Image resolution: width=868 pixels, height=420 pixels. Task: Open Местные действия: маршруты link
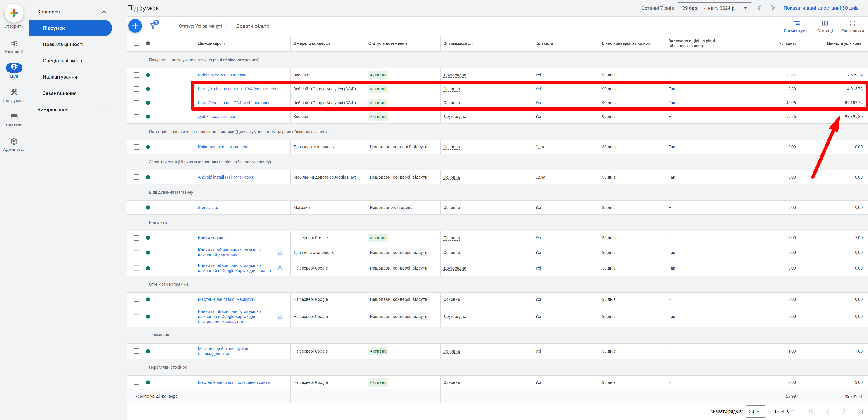[227, 299]
